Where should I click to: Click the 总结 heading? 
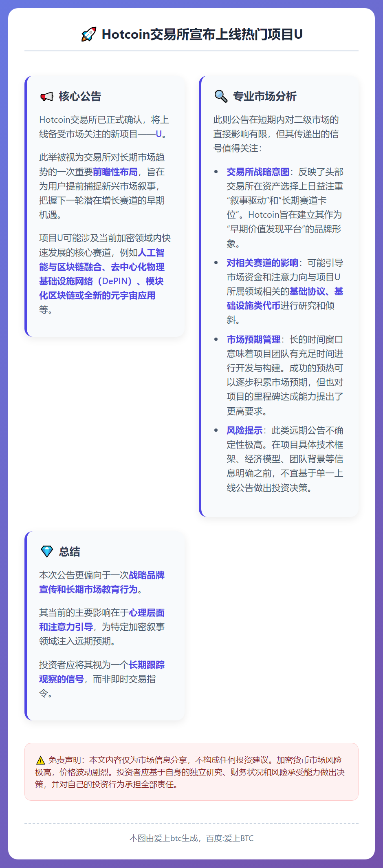69,552
